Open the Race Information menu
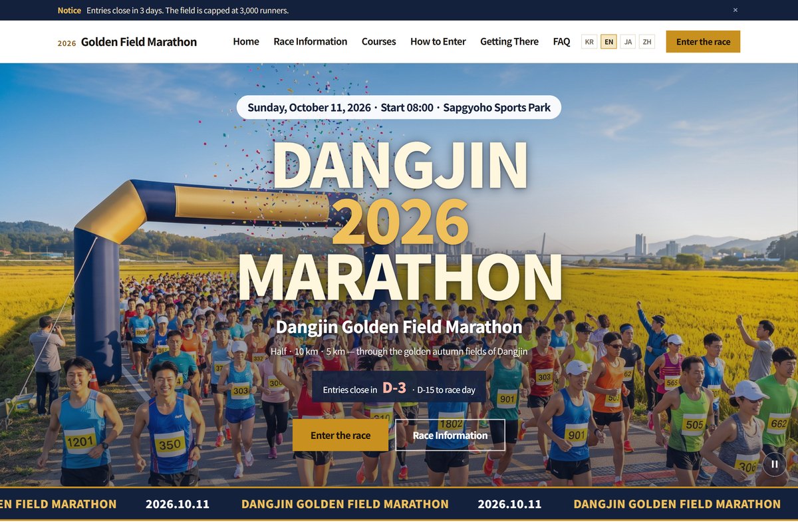The width and height of the screenshot is (798, 532). click(x=311, y=41)
